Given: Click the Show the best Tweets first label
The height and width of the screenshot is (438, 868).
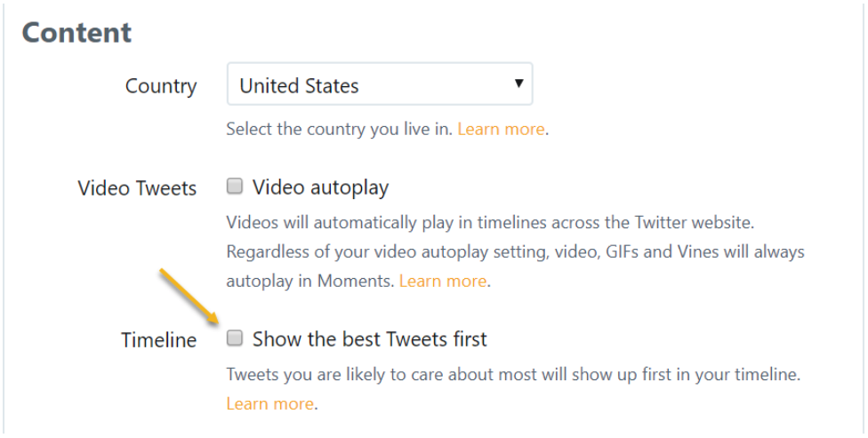Looking at the screenshot, I should (370, 339).
